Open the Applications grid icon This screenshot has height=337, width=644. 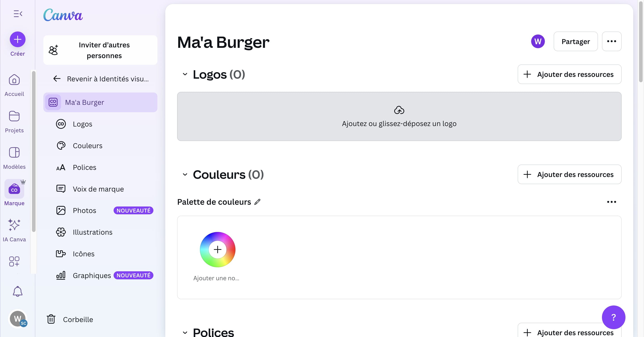[x=14, y=261]
